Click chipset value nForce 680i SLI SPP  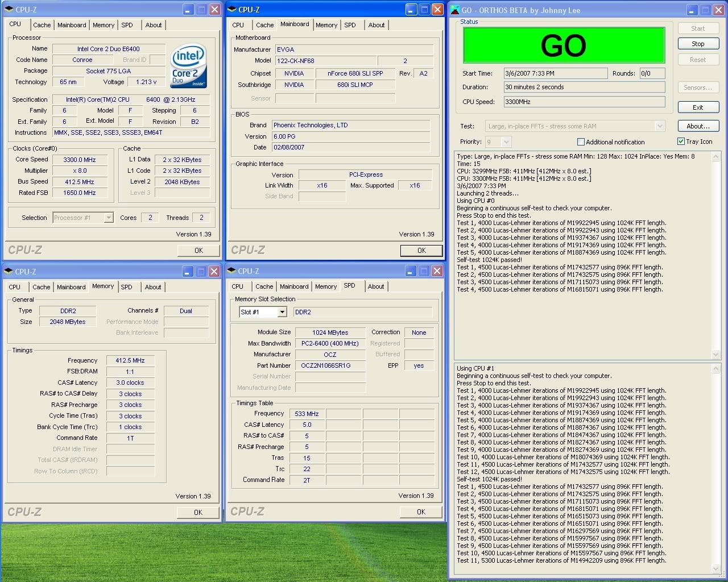click(355, 73)
